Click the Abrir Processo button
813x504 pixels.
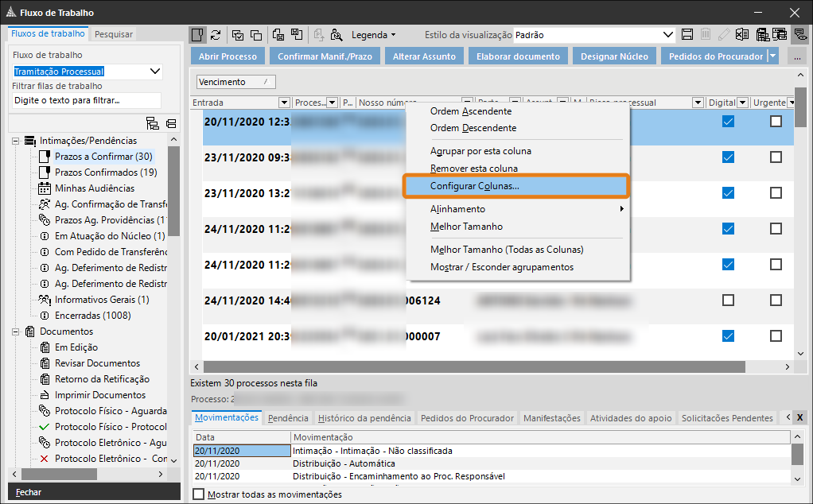click(x=228, y=56)
